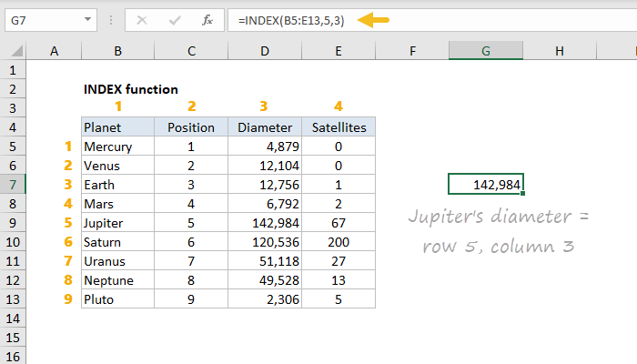The image size is (637, 364).
Task: Click the 'INDEX function' title cell
Action: pos(130,89)
